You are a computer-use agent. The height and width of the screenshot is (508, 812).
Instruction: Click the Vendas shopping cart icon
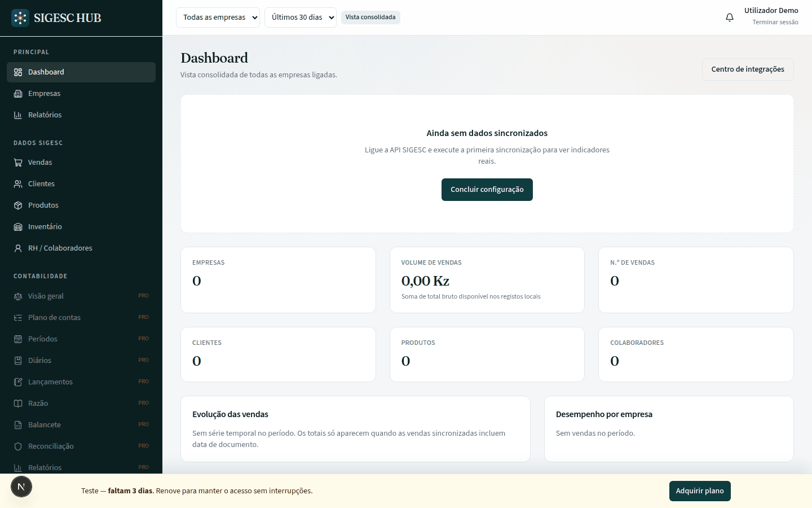[18, 163]
